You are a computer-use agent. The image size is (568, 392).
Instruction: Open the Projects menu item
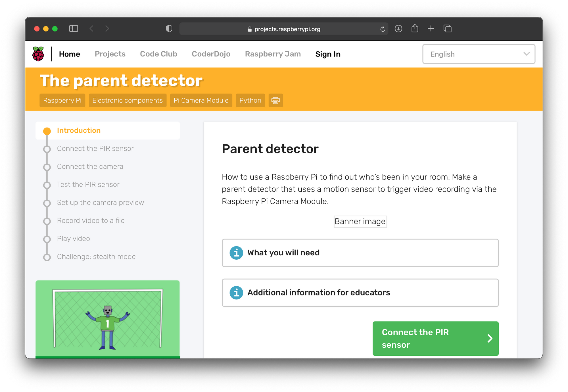point(110,54)
